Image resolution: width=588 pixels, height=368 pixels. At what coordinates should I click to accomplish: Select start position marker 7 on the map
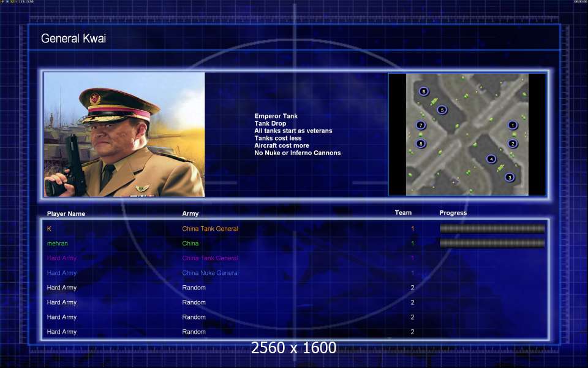421,125
